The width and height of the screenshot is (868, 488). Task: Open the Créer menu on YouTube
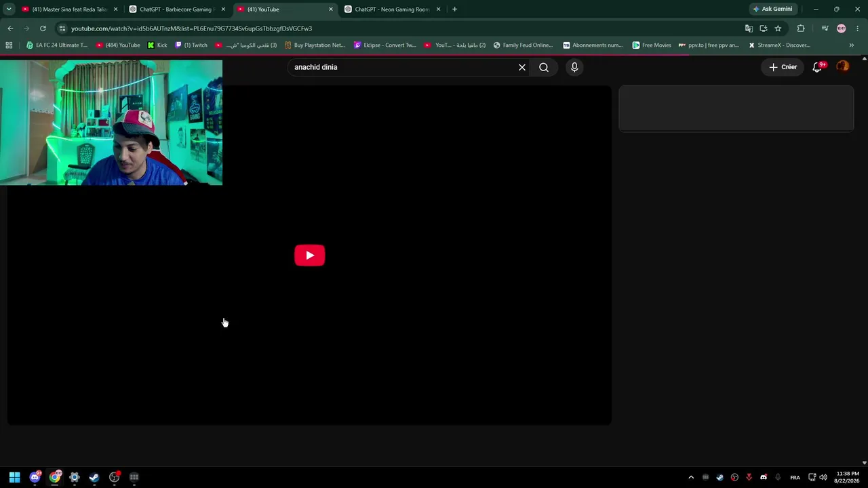[783, 67]
